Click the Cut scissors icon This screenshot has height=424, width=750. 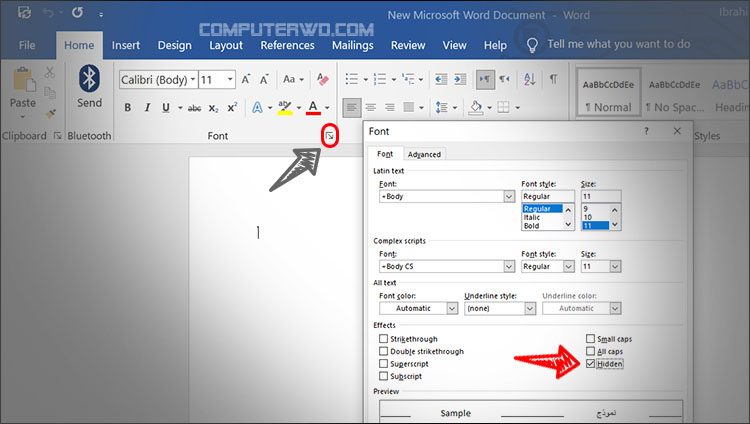click(50, 73)
